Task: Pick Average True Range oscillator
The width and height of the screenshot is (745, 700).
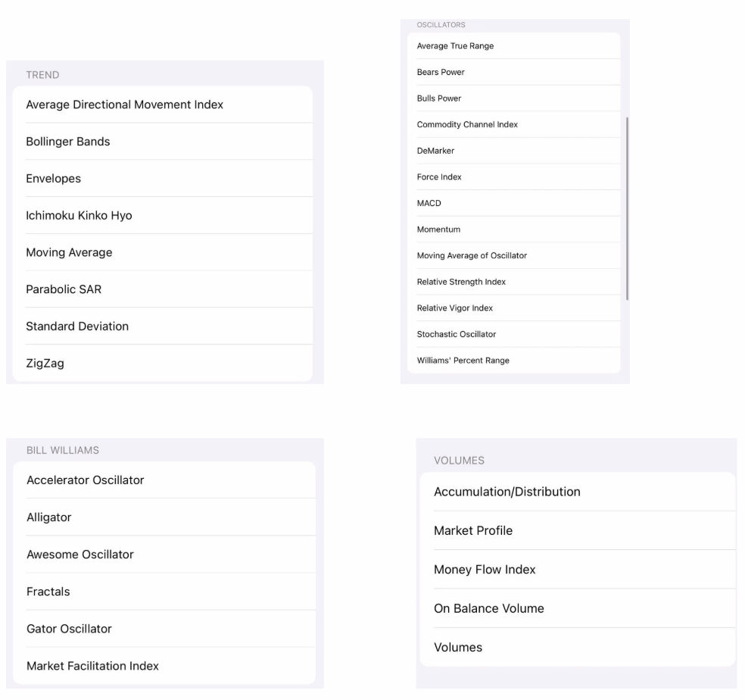Action: (455, 46)
